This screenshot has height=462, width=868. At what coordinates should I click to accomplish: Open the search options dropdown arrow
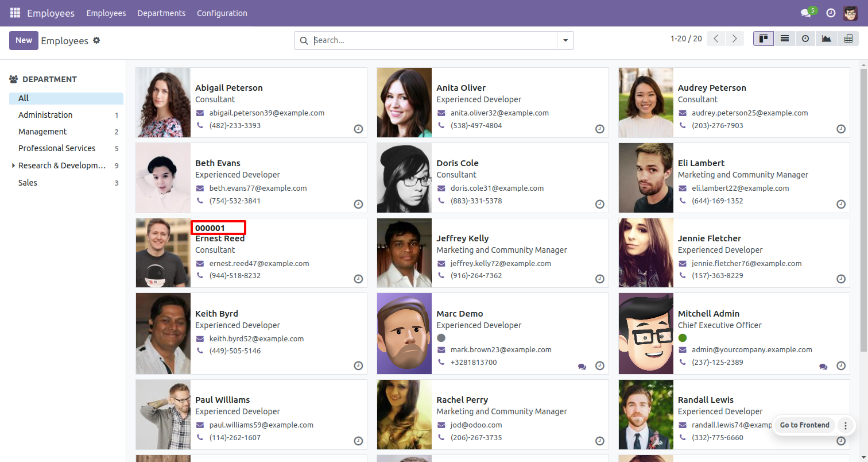pos(565,40)
